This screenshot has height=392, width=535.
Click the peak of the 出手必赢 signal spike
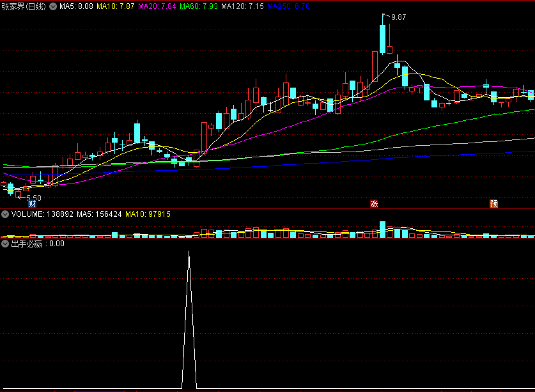click(189, 252)
